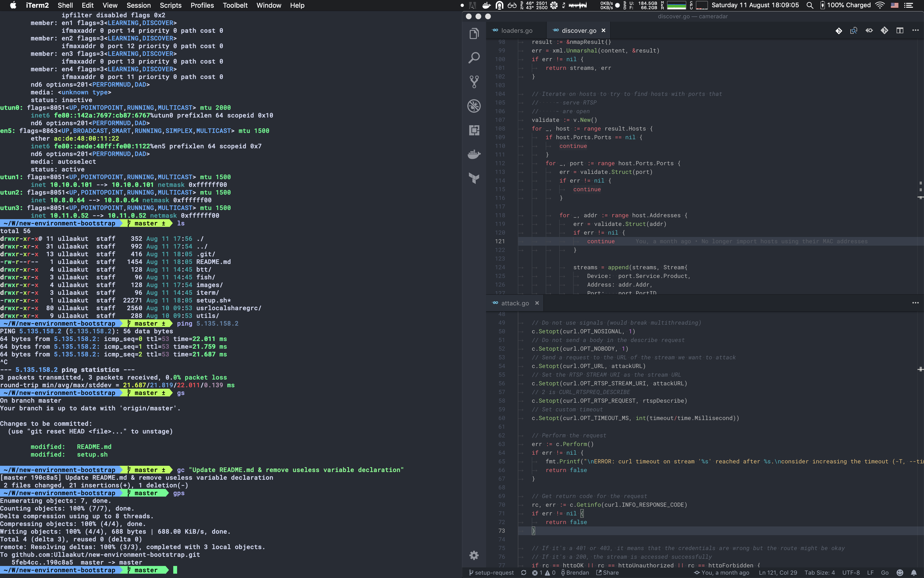Open the Shell menu
This screenshot has height=578, width=924.
65,5
